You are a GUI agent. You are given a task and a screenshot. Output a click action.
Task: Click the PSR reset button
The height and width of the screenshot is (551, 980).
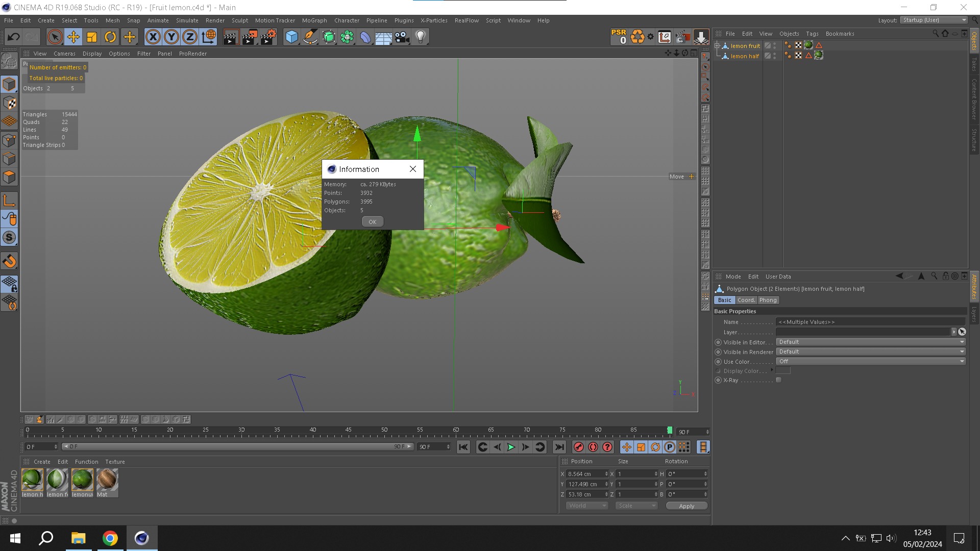tap(619, 37)
